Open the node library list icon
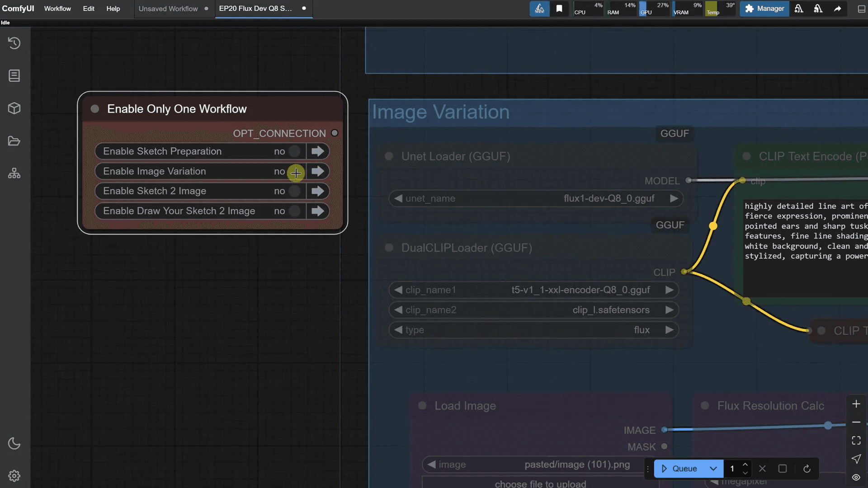The width and height of the screenshot is (868, 488). (x=14, y=75)
